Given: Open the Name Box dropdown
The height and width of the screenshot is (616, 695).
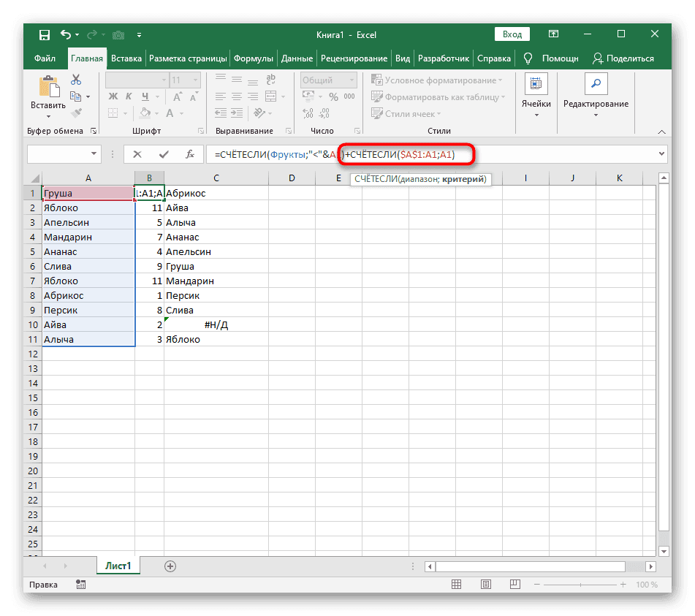Looking at the screenshot, I should pos(94,154).
